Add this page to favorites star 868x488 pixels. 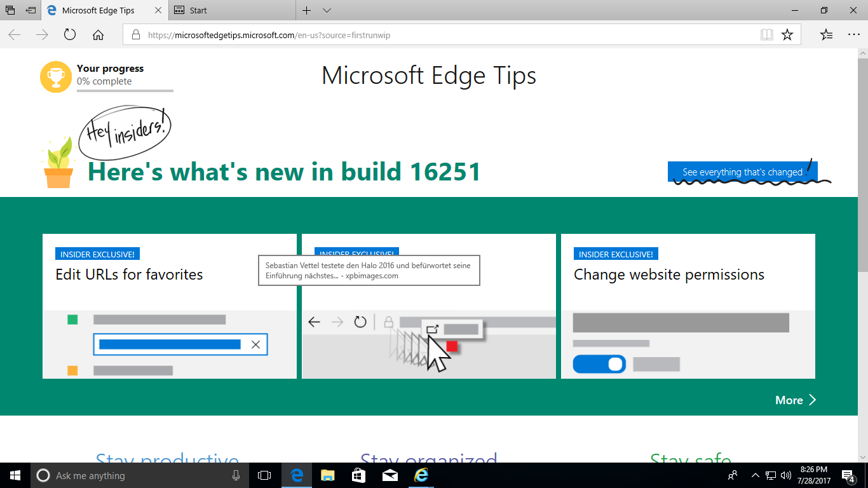(787, 35)
